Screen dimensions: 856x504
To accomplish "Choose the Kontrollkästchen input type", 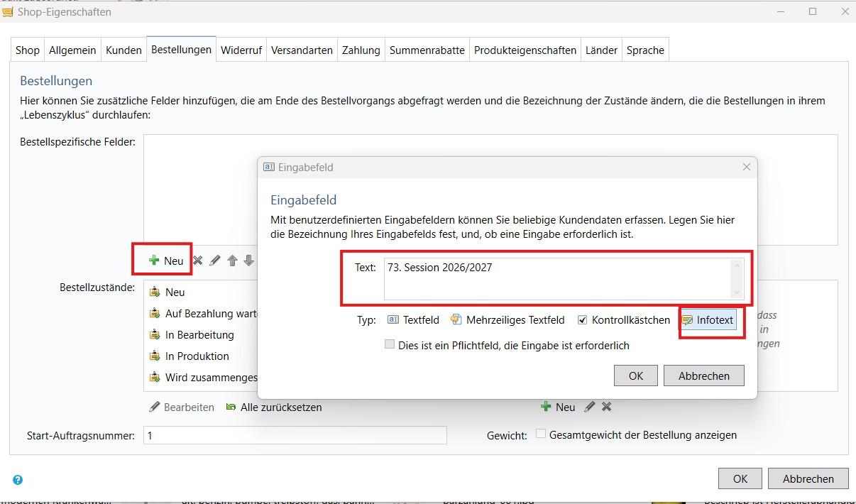I will 623,320.
